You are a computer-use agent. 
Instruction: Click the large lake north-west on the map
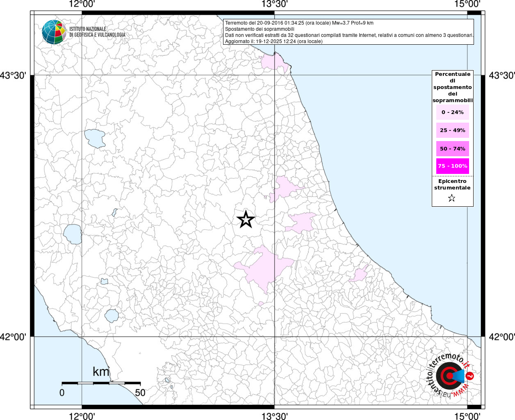(94, 138)
